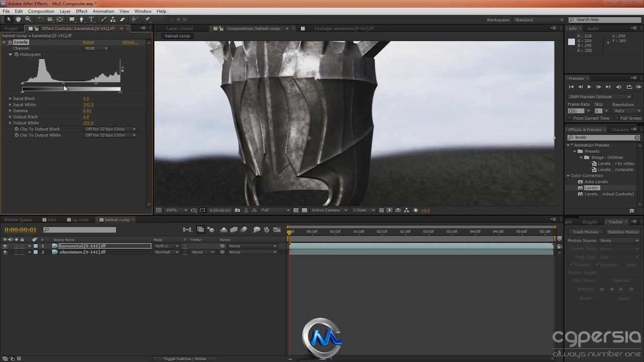This screenshot has width=644, height=362.
Task: Toggle Clip To Output White stopwatch
Action: click(x=16, y=135)
